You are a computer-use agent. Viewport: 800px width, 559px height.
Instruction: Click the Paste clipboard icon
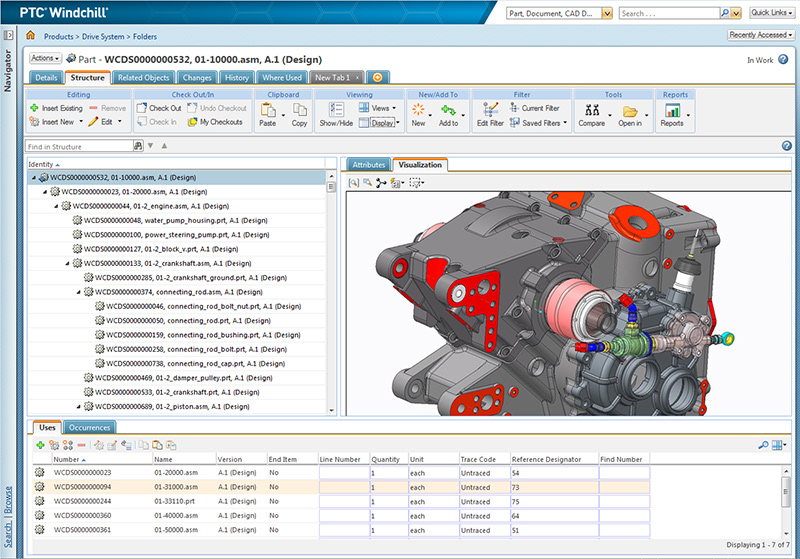pyautogui.click(x=267, y=110)
